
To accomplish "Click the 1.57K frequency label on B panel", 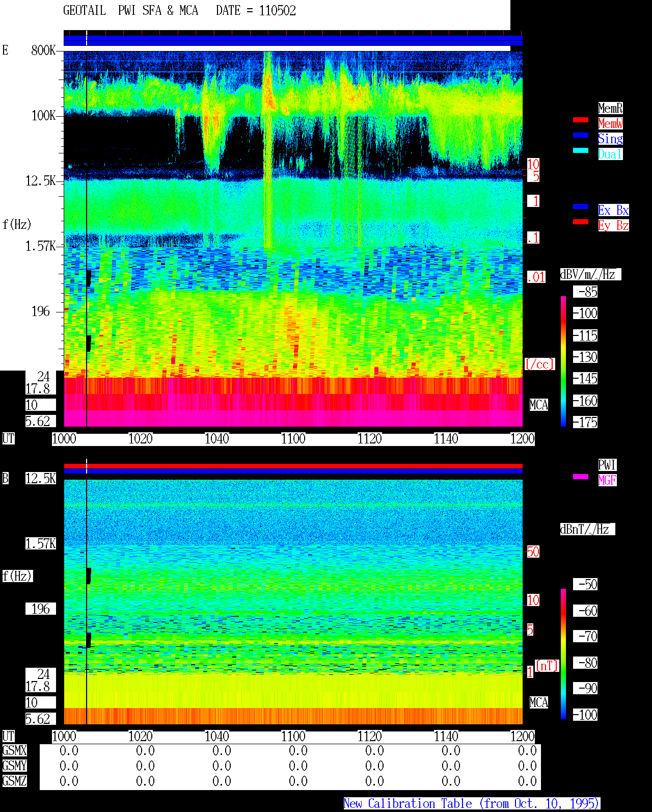I will pyautogui.click(x=41, y=543).
